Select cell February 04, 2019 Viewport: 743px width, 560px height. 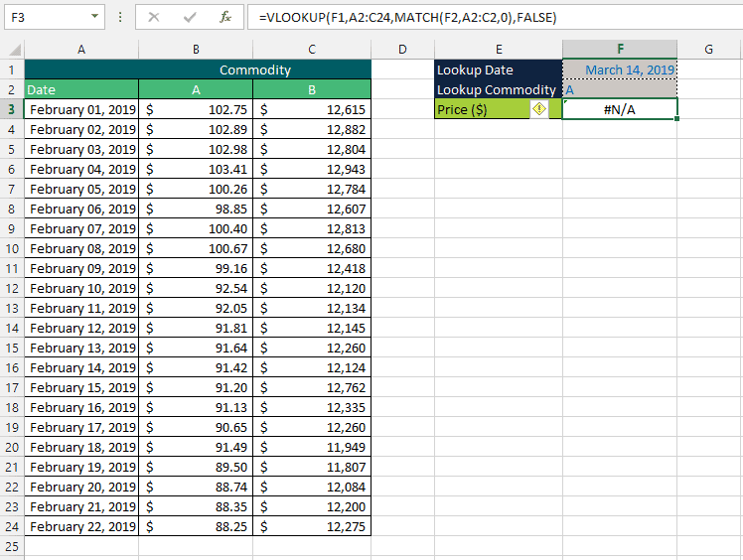81,169
